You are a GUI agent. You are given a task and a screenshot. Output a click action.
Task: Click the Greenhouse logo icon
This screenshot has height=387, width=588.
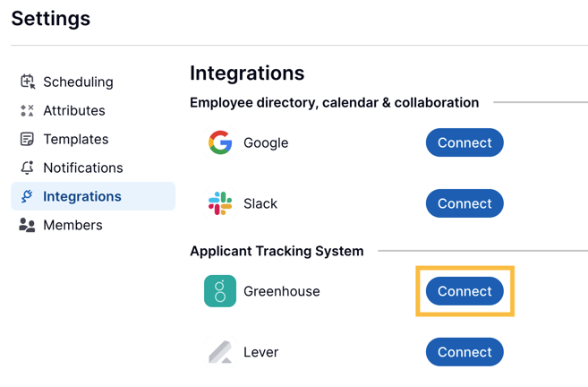pos(220,291)
